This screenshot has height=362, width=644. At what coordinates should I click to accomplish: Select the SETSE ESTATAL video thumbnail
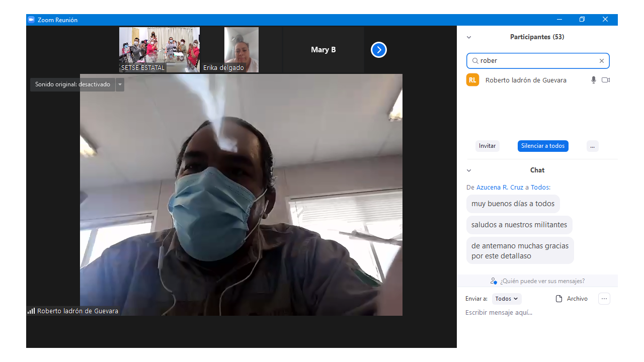point(159,50)
